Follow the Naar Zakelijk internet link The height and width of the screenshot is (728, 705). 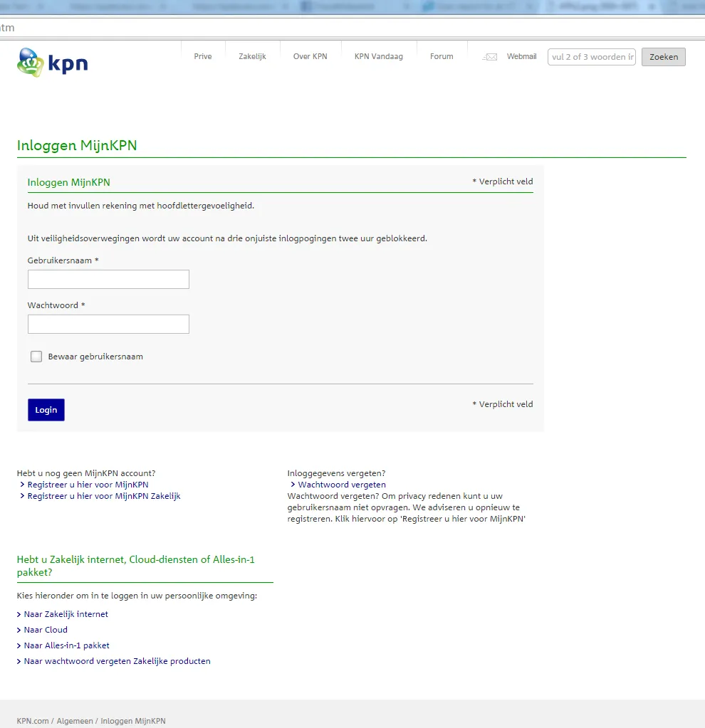click(x=66, y=614)
